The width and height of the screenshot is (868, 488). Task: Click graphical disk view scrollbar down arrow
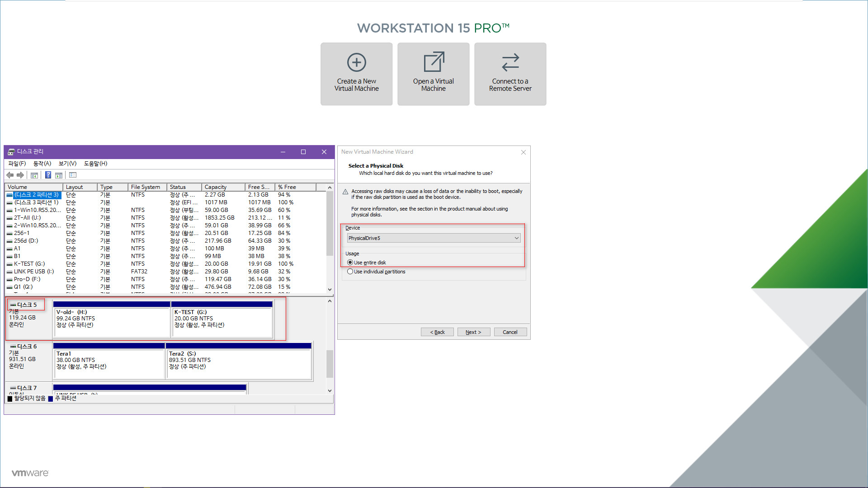pos(330,391)
